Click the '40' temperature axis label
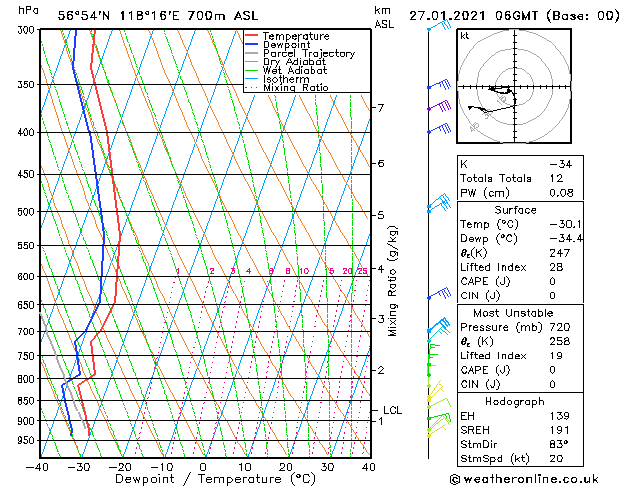629x486 pixels. click(x=368, y=467)
